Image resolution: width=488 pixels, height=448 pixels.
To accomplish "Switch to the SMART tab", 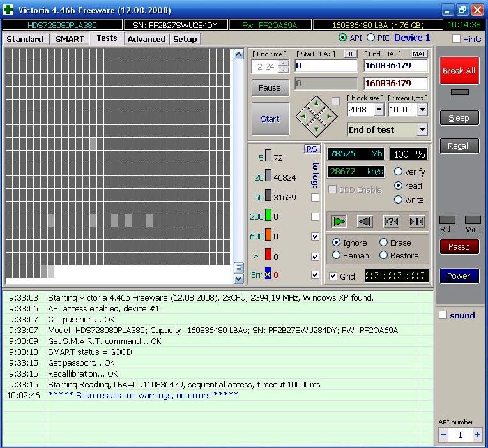I will point(70,39).
